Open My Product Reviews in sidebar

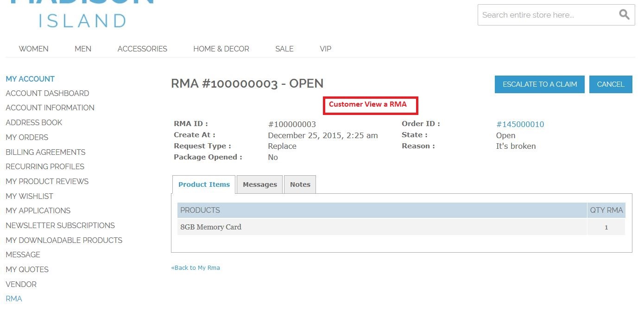(x=47, y=181)
